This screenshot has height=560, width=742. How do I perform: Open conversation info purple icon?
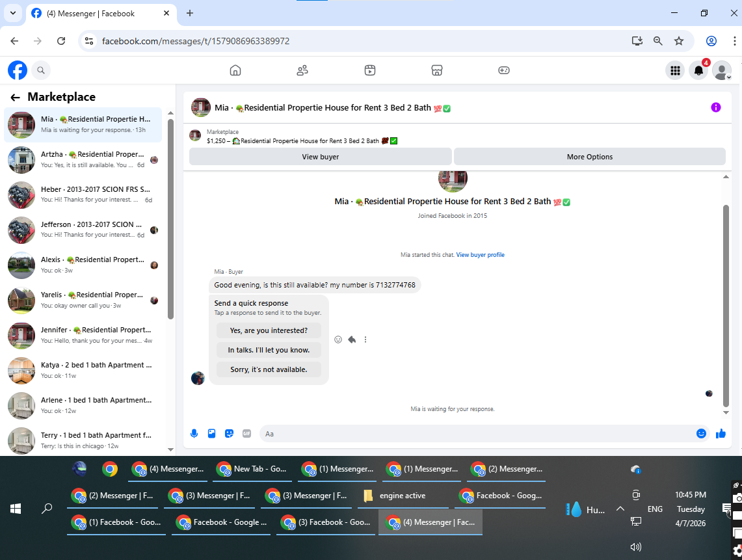(x=716, y=107)
